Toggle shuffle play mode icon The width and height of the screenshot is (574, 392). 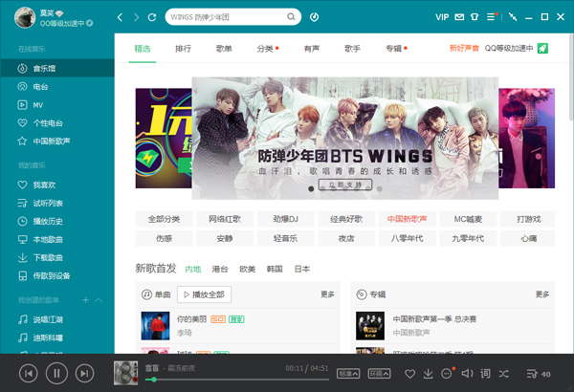coord(504,374)
